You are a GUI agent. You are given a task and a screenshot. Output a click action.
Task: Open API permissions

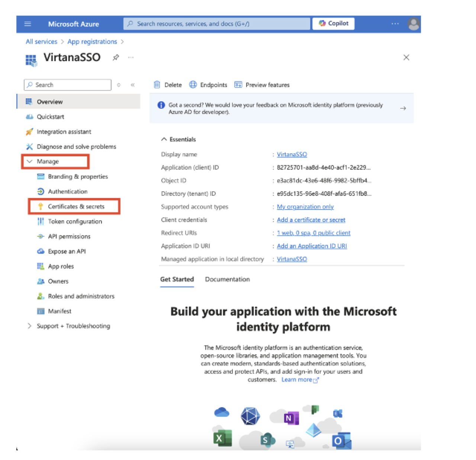[x=69, y=236]
